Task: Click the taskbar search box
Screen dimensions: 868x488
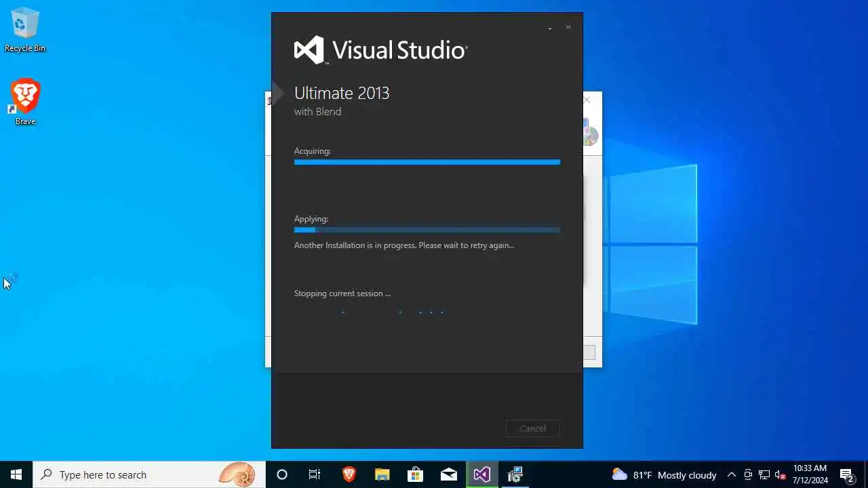Action: pos(149,474)
